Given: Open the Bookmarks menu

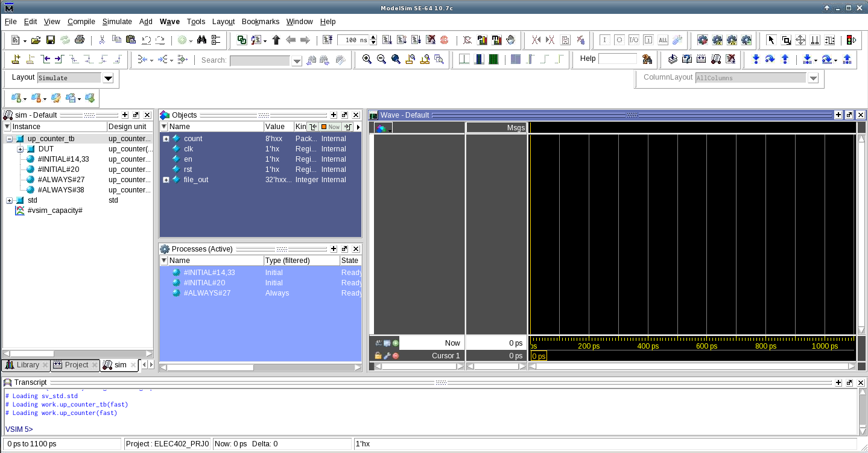Looking at the screenshot, I should (x=261, y=22).
